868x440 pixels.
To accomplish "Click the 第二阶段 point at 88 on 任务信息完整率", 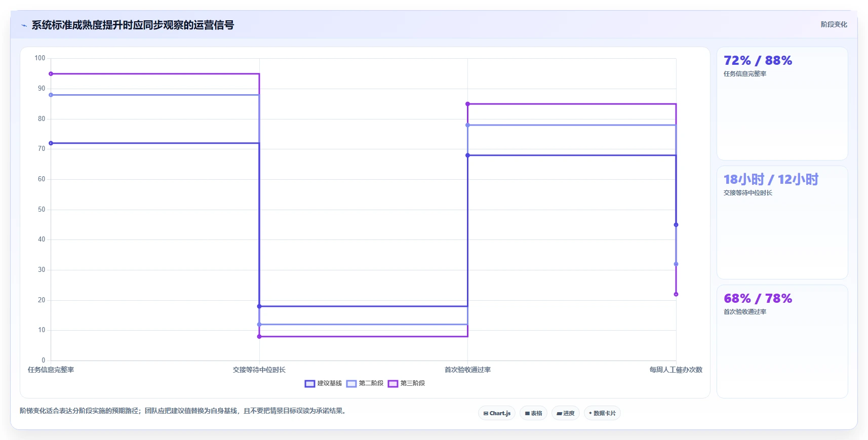I will click(51, 95).
